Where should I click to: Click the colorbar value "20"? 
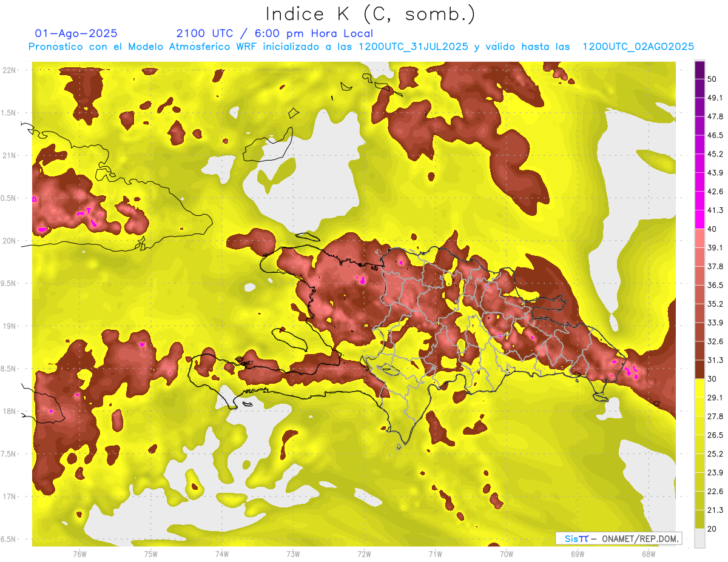[x=713, y=529]
